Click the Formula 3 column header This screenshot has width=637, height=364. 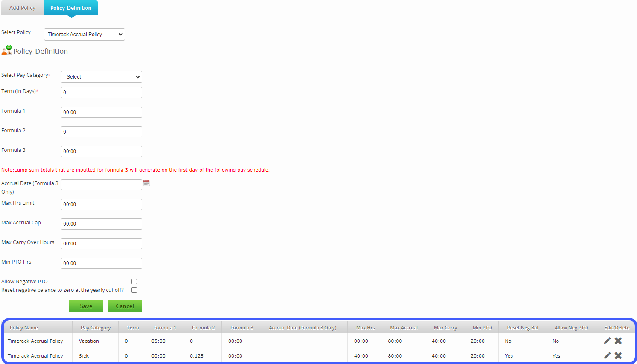[x=242, y=328]
